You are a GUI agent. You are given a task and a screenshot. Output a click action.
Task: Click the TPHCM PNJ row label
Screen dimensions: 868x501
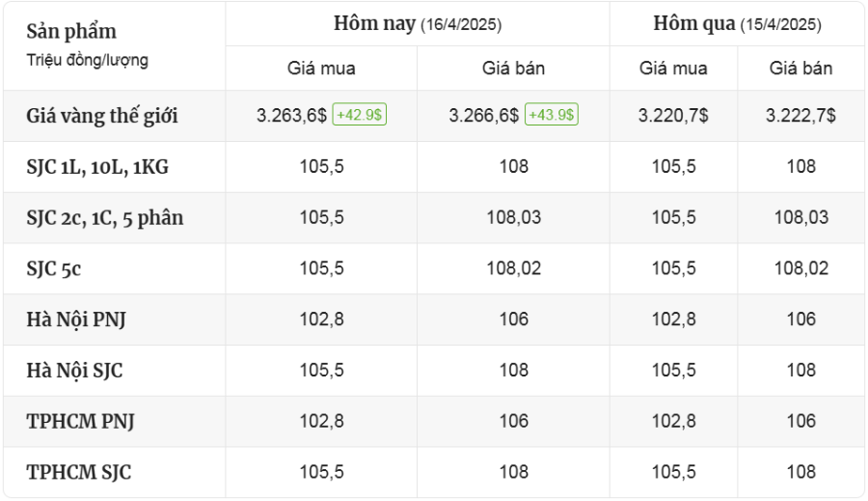80,421
